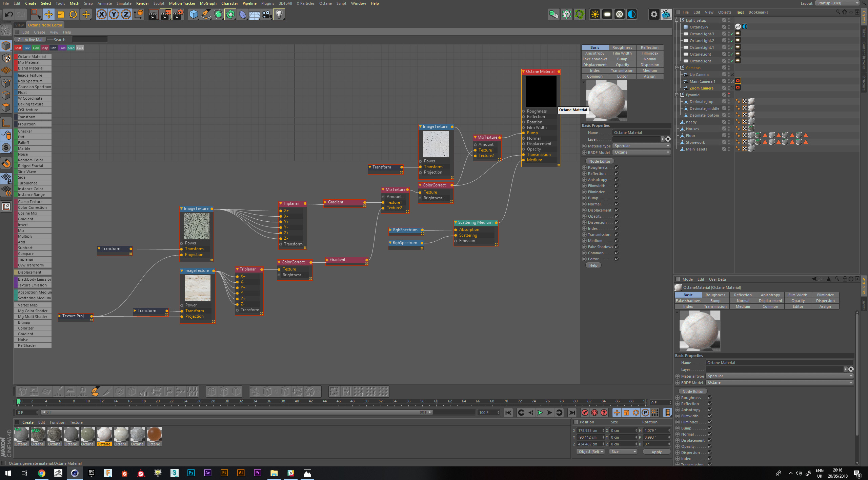The image size is (868, 480).
Task: Uncheck the Transmission checkbox in node editor panel
Action: coord(617,235)
